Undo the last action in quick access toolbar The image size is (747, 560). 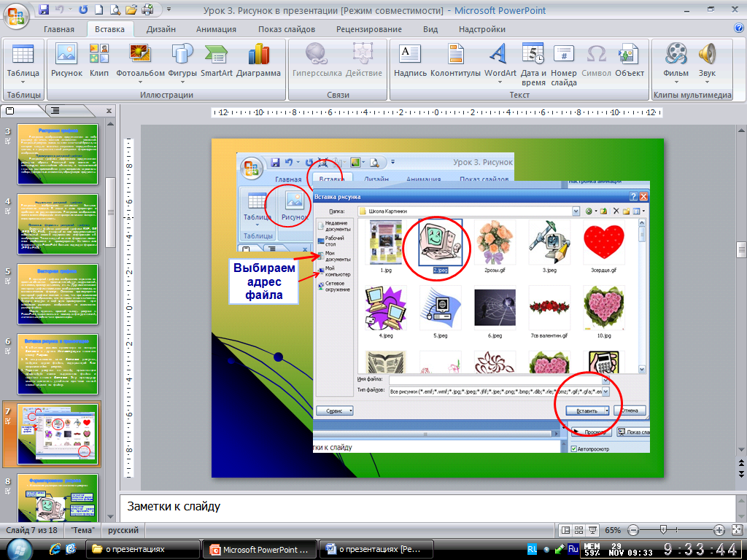coord(60,9)
